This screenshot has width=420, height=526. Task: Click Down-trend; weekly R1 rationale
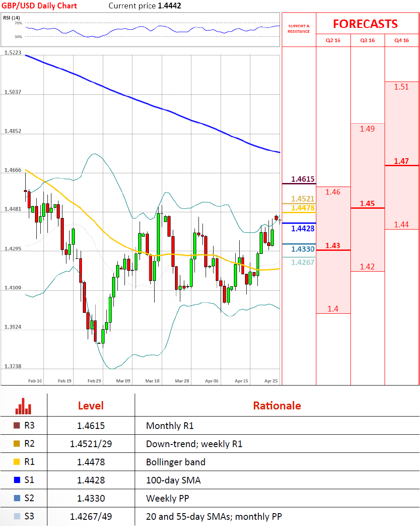point(194,444)
